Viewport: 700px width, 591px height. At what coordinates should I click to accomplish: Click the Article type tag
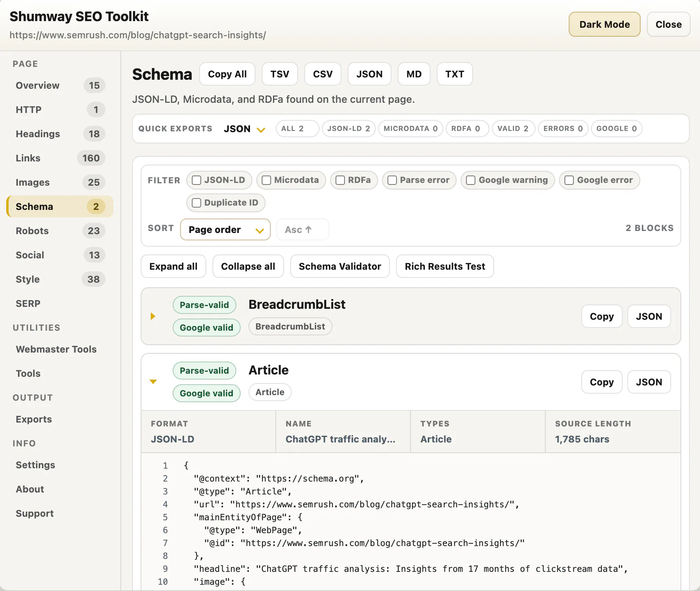[270, 392]
